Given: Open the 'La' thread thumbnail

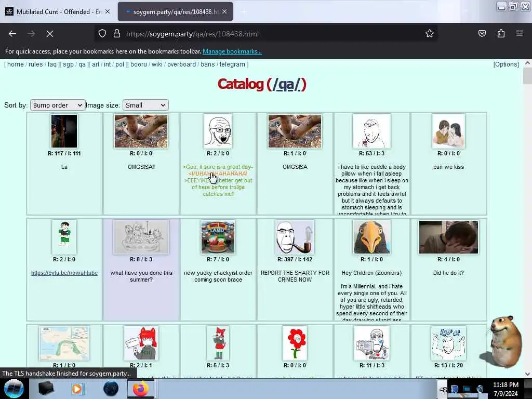Looking at the screenshot, I should pyautogui.click(x=64, y=131).
